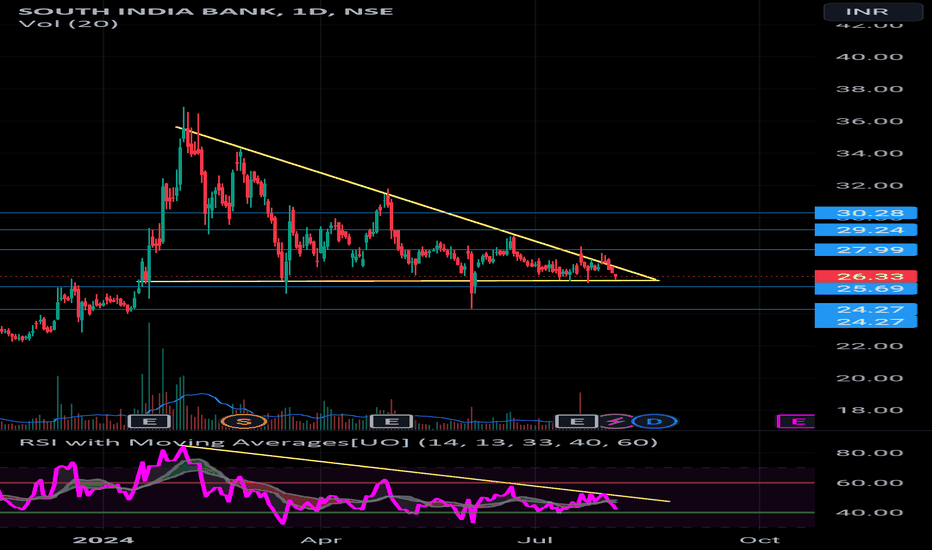Select the blue volume moving average line

pyautogui.click(x=202, y=394)
